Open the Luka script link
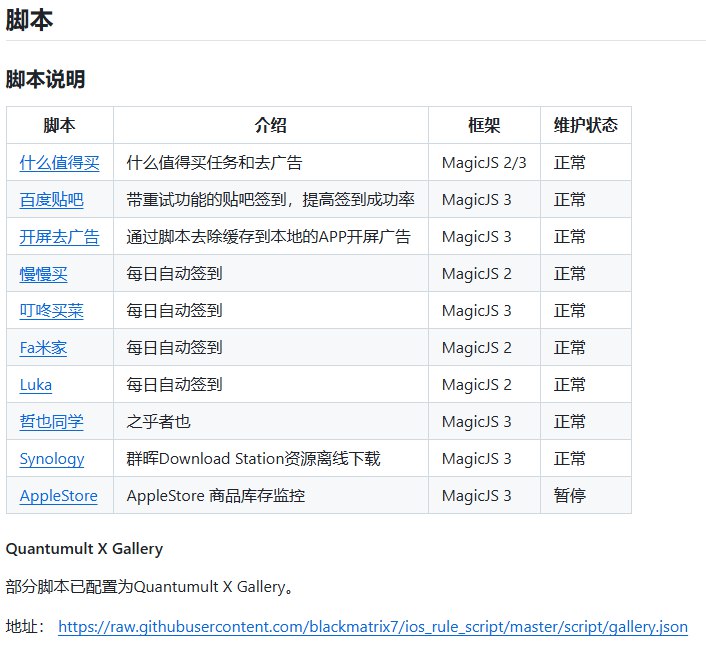The image size is (706, 649). (36, 384)
